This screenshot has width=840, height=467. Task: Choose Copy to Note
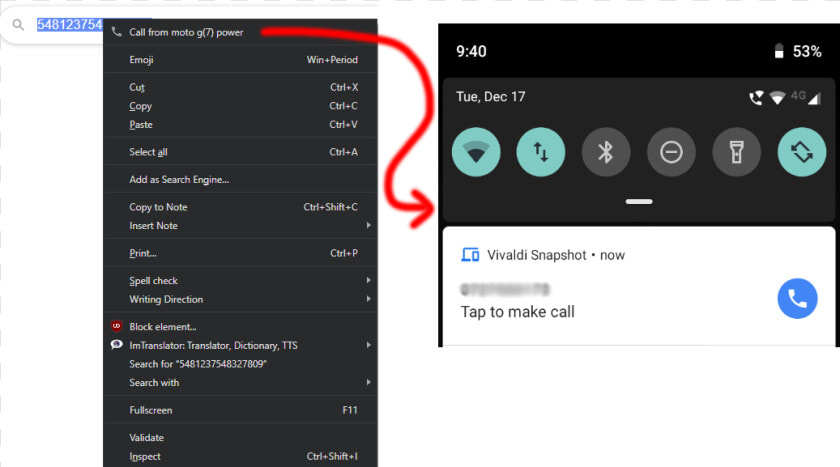pos(240,207)
